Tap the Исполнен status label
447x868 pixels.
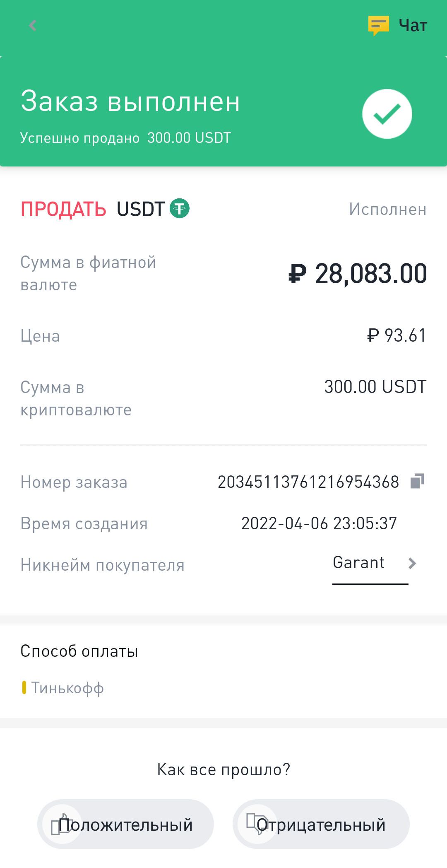click(387, 209)
